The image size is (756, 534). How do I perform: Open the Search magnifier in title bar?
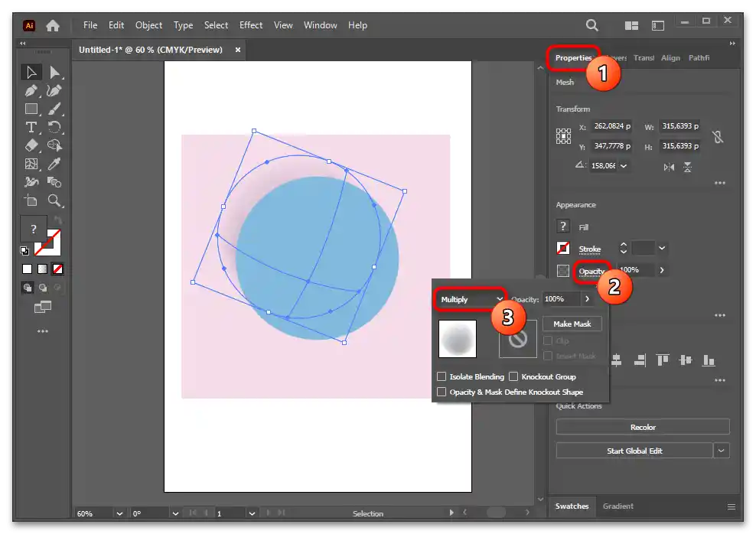pos(592,25)
